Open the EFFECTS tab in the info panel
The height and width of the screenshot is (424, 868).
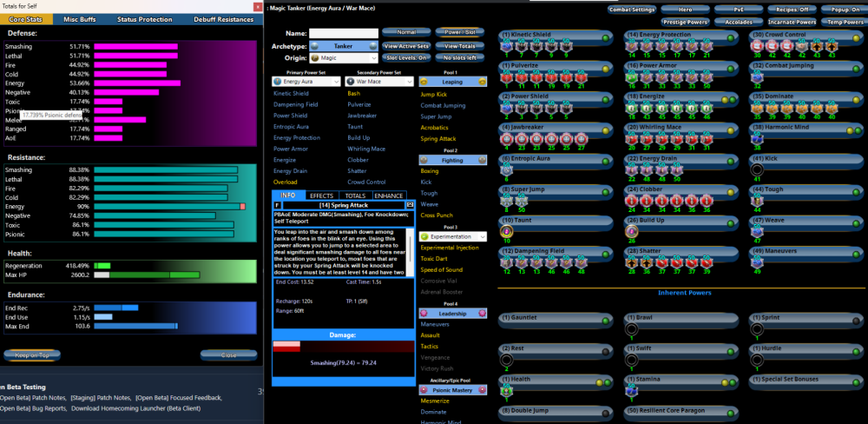point(321,195)
